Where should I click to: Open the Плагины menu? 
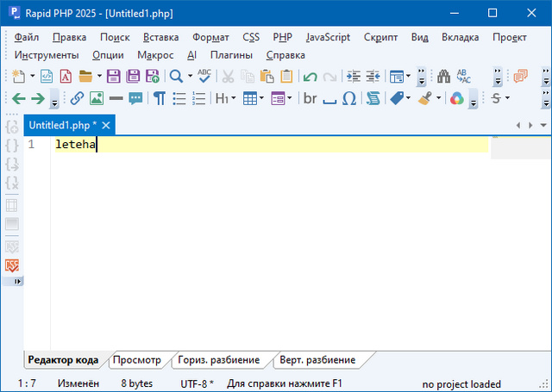(x=231, y=54)
